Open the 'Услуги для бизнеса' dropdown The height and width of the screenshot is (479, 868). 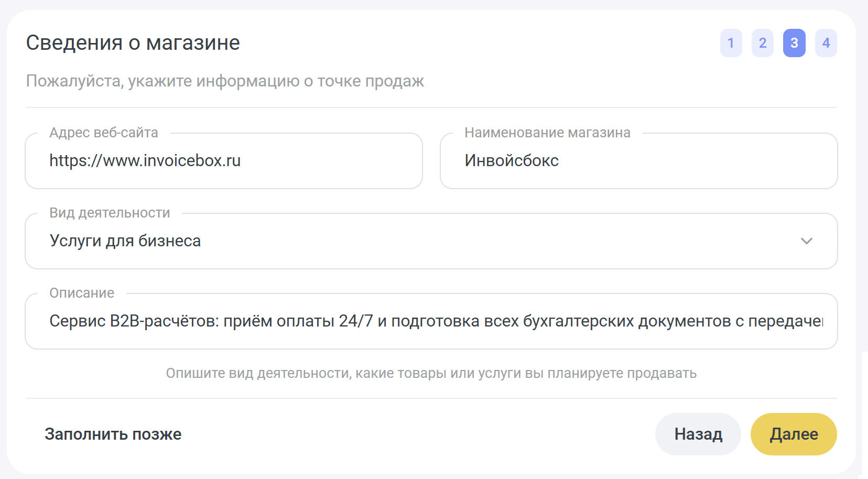click(x=419, y=241)
